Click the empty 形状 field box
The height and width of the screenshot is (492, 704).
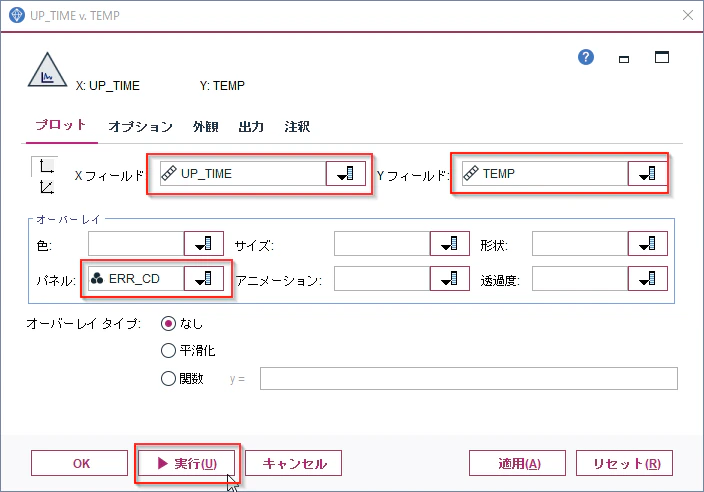580,244
